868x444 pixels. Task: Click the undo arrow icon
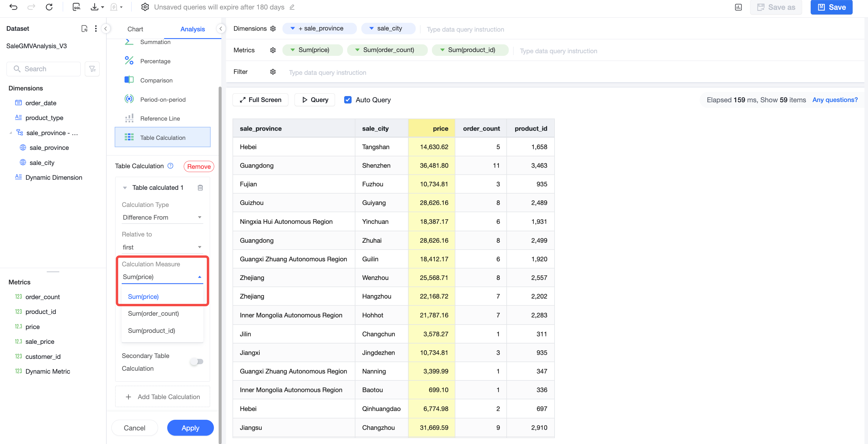(x=14, y=7)
